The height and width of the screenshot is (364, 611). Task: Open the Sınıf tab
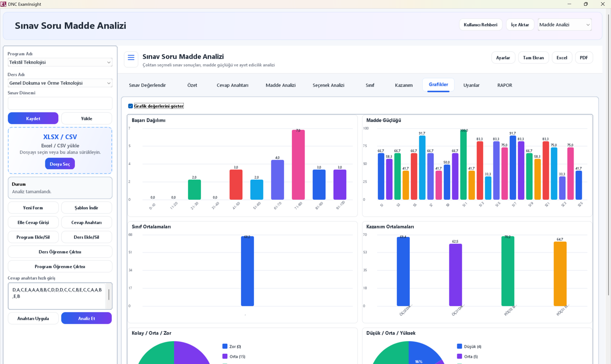coord(370,85)
